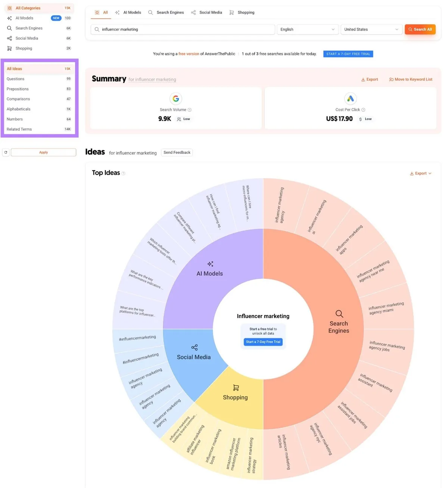Viewport: 448px width, 488px height.
Task: Select the Social Media sunburst segment label
Action: 194,357
